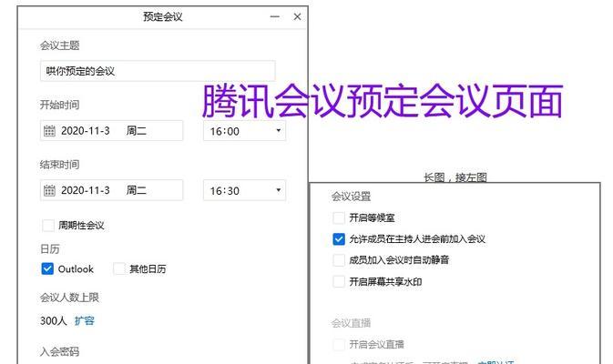The image size is (613, 364).
Task: Minimize the 预定会议 window
Action: (275, 16)
